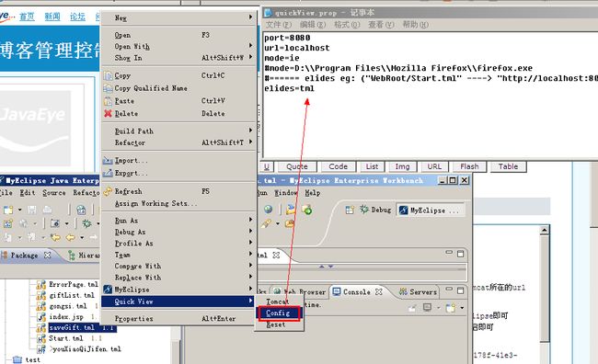The image size is (598, 364).
Task: Open Notepad 帮助 menu
Action: [415, 25]
